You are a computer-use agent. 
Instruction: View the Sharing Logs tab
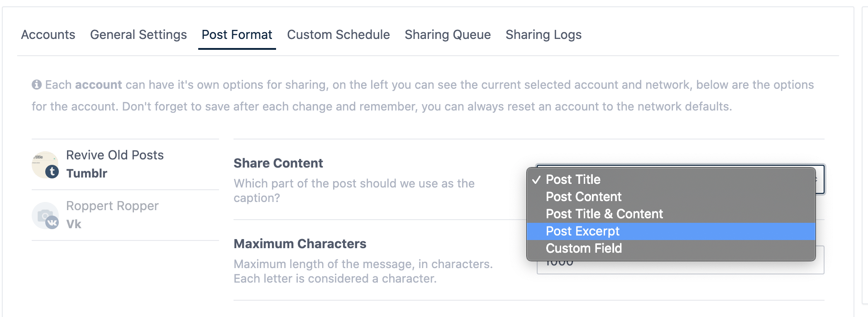[543, 35]
